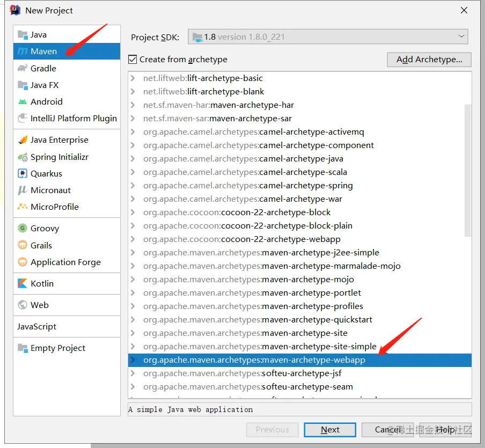Viewport: 485px width, 448px height.
Task: Select cocoon-22-archetype-block-plain row
Action: tap(299, 225)
